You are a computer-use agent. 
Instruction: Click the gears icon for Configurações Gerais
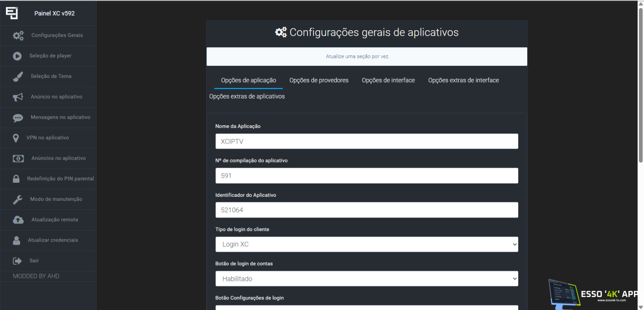(18, 36)
